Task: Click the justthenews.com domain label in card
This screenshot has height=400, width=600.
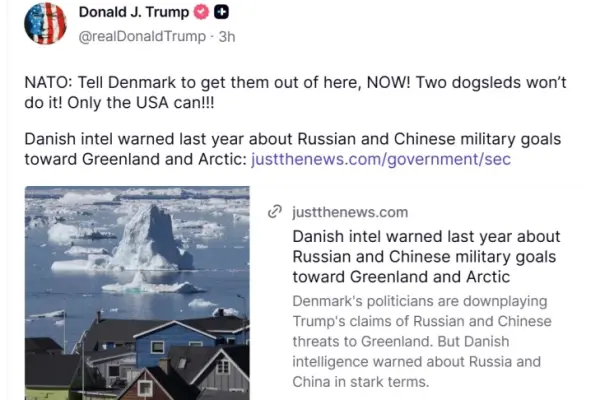Action: 350,212
